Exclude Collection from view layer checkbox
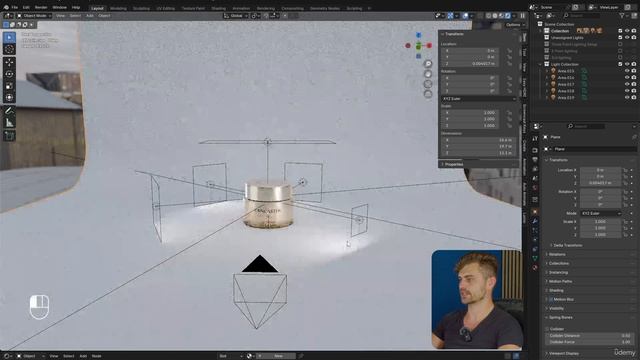 pyautogui.click(x=620, y=31)
